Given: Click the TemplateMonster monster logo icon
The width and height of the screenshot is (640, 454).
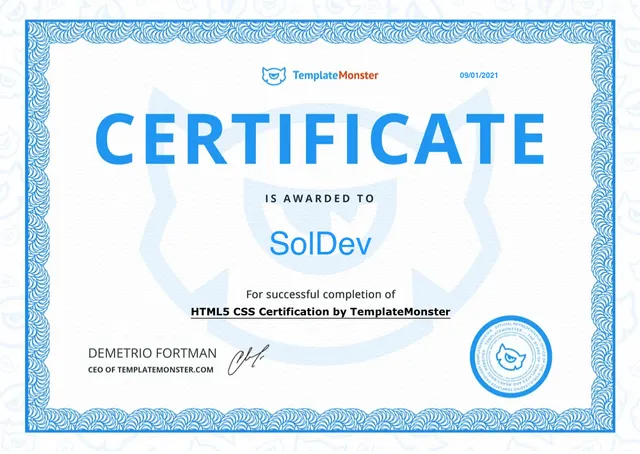Looking at the screenshot, I should pyautogui.click(x=273, y=76).
